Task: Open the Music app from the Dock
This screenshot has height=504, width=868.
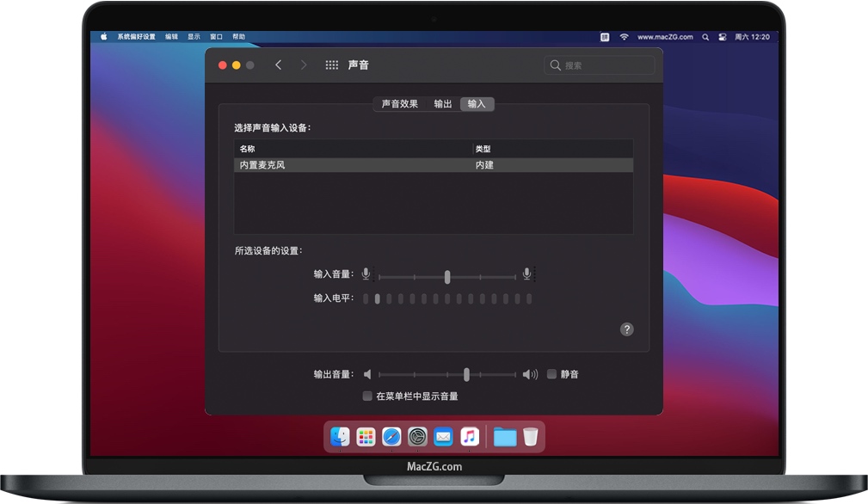Action: click(470, 437)
